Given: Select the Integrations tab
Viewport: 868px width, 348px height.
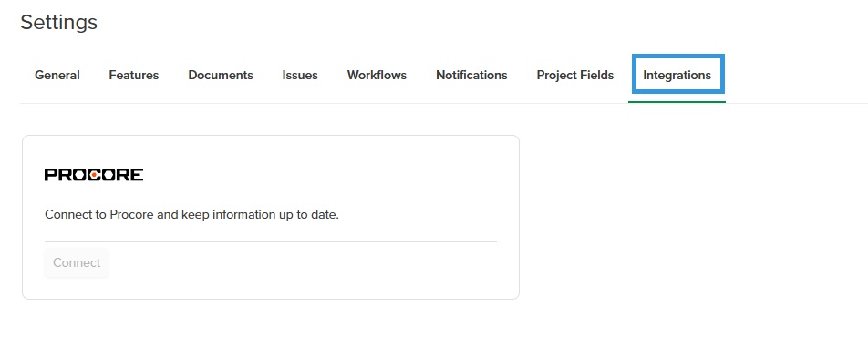Looking at the screenshot, I should click(677, 76).
